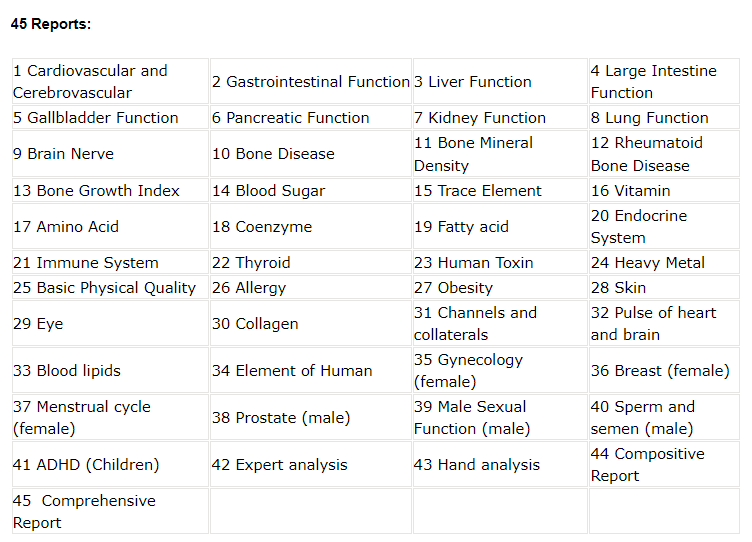This screenshot has height=542, width=752.
Task: Select the '33 Blood lipids' cell
Action: pos(110,370)
